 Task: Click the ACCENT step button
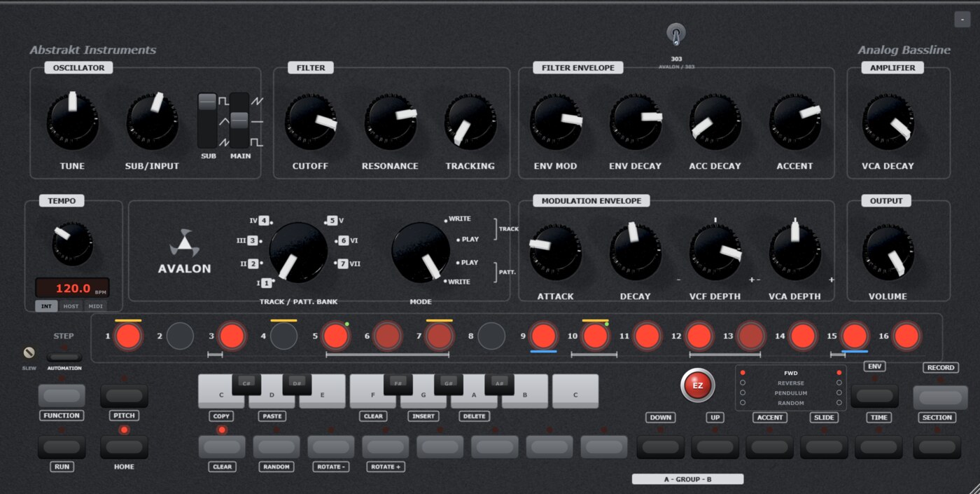[x=769, y=447]
